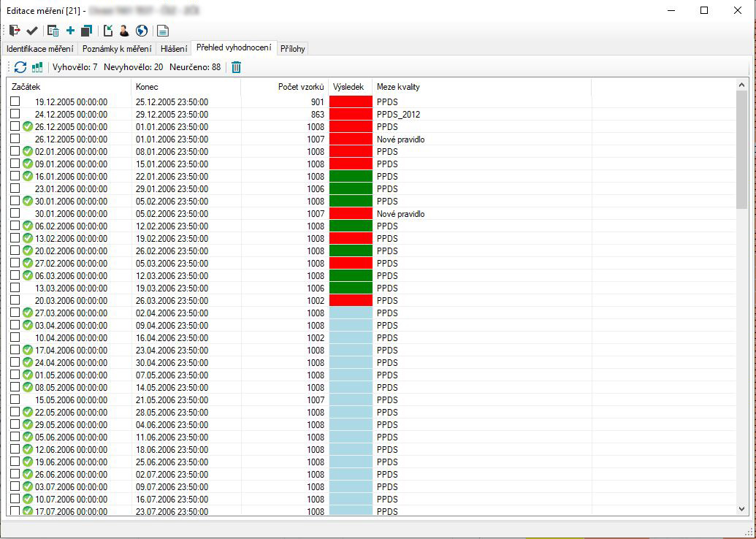Select the checkbox for row 10.04.2006

(x=15, y=337)
